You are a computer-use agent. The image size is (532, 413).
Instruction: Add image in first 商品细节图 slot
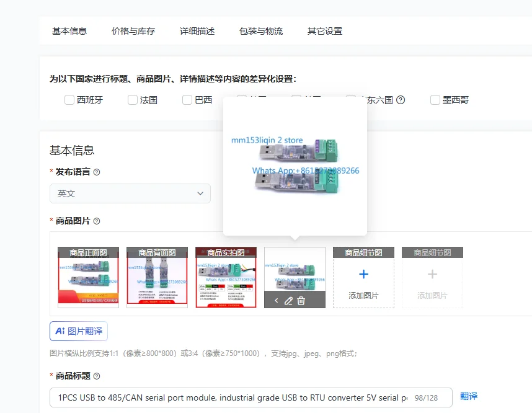[x=364, y=277]
